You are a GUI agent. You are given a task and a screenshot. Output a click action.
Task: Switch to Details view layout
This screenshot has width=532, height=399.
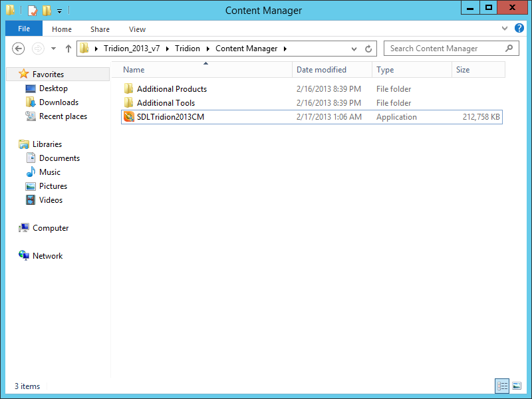(502, 386)
